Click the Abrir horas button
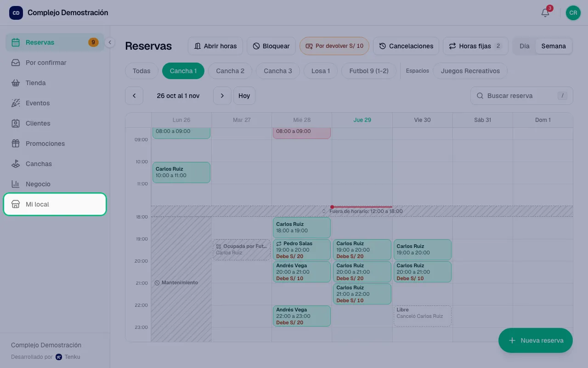The height and width of the screenshot is (368, 588). 215,46
